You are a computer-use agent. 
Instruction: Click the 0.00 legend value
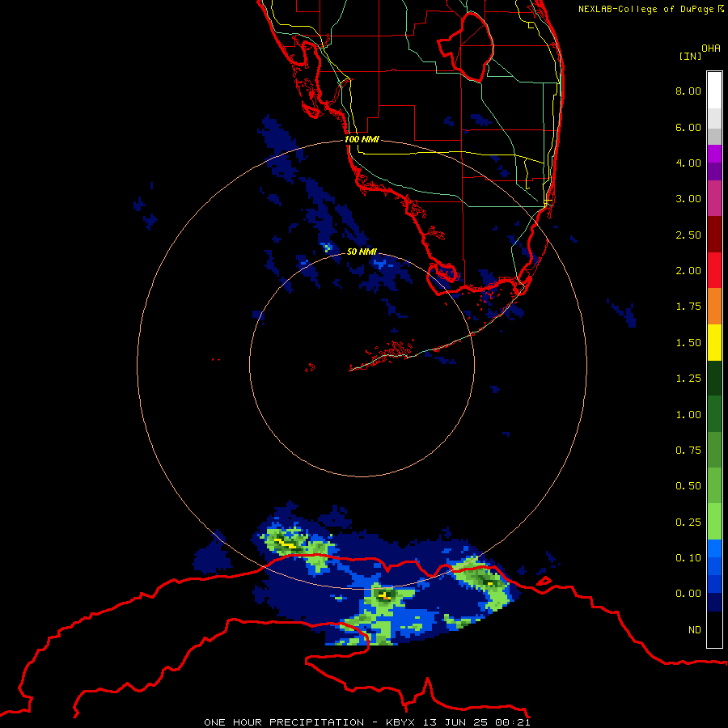(x=688, y=594)
